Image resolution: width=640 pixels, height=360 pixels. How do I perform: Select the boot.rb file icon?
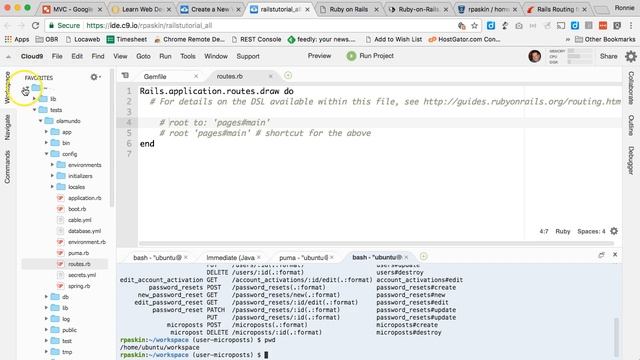(x=60, y=209)
